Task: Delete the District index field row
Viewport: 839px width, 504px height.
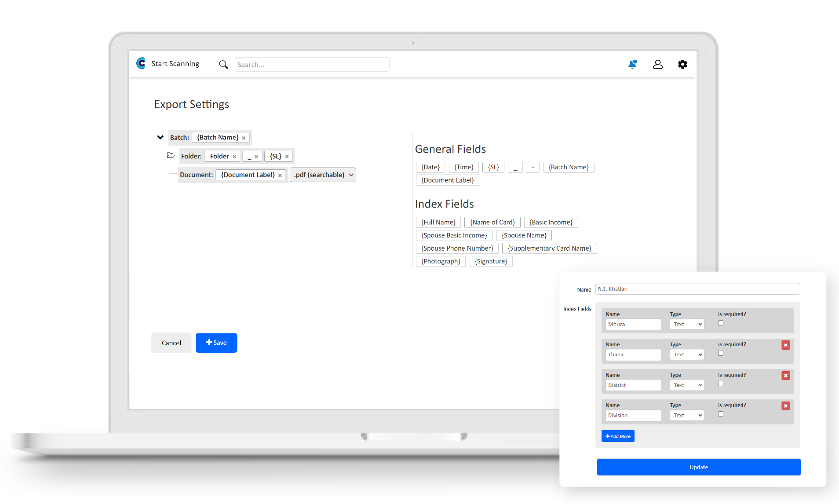Action: pos(786,376)
